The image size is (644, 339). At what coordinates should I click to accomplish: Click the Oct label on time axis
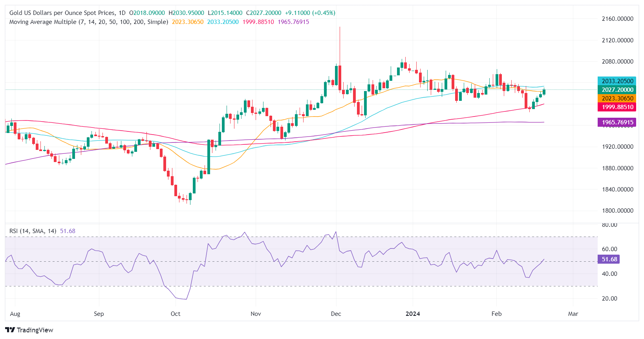[x=176, y=314]
